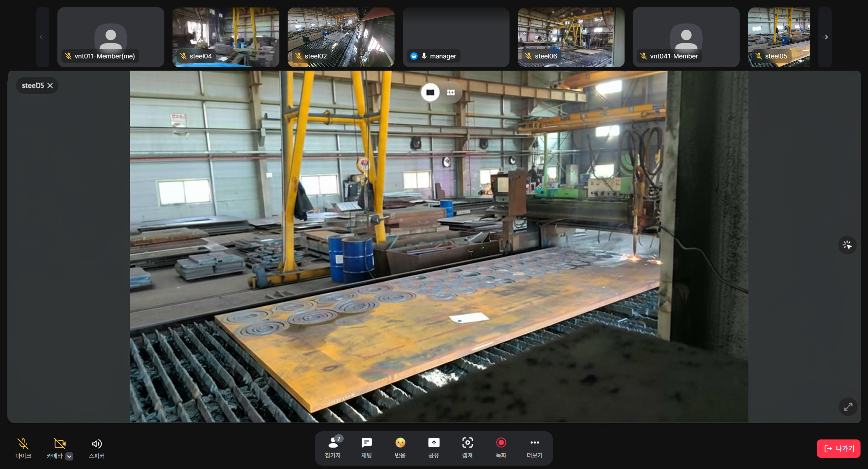The width and height of the screenshot is (868, 469).
Task: Expand the camera options dropdown arrow
Action: pyautogui.click(x=69, y=456)
